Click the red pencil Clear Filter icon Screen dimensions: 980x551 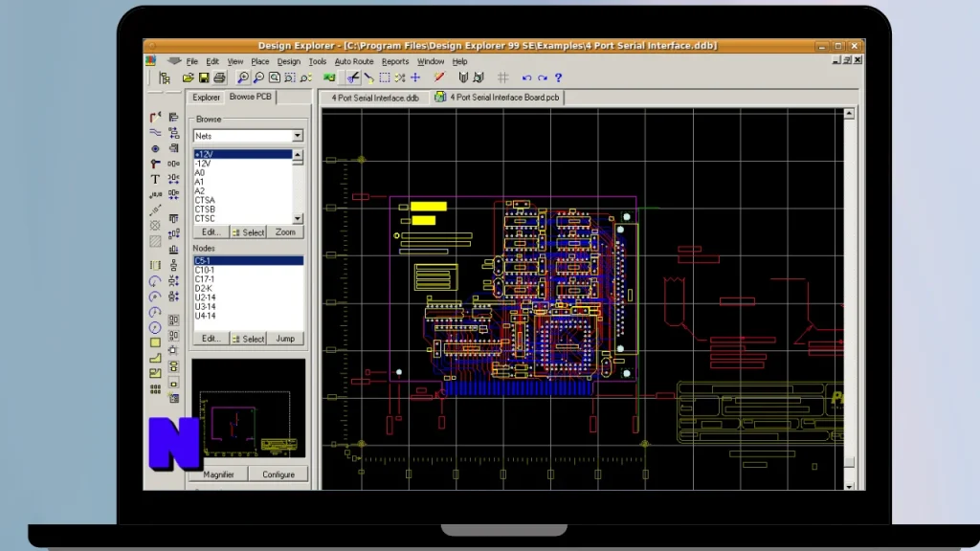click(x=438, y=78)
